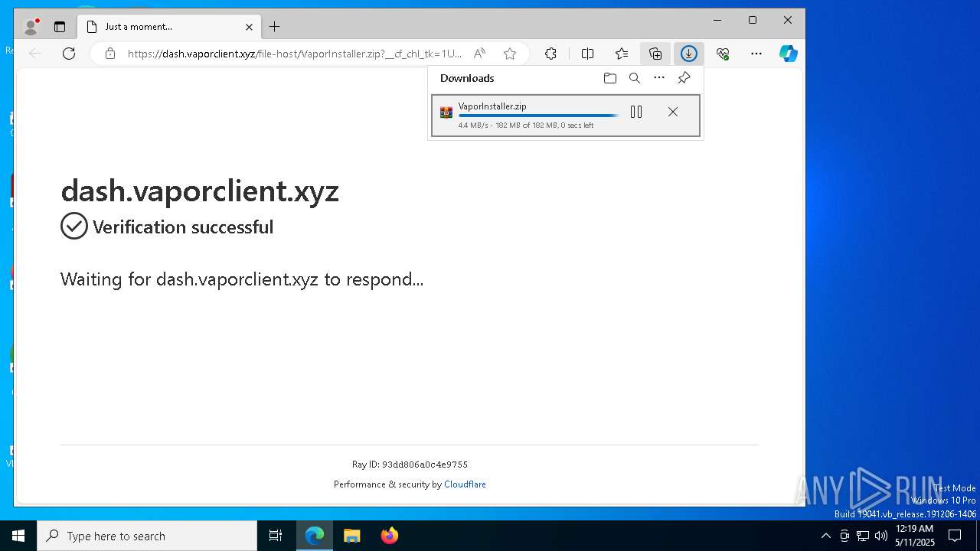Open Extensions puzzle icon
This screenshot has height=551, width=980.
(x=550, y=54)
